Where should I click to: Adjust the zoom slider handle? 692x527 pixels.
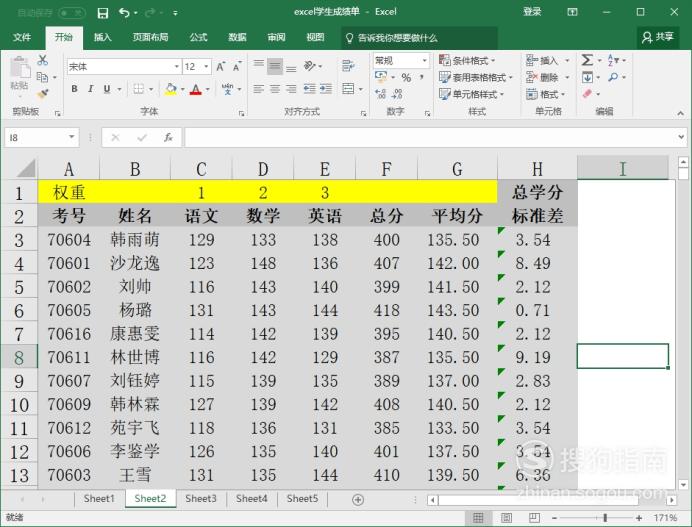605,517
